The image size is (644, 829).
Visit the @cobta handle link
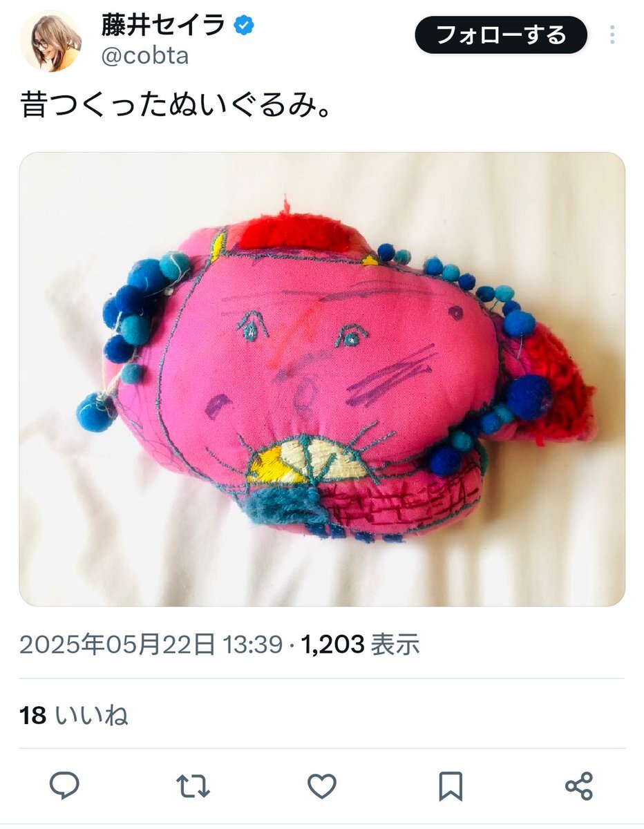[145, 56]
